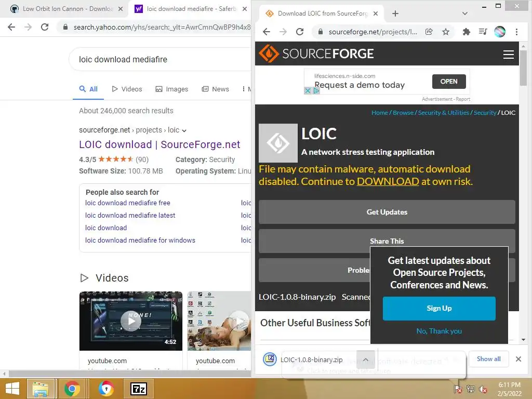Click the Advertisement - Report link
The height and width of the screenshot is (399, 532).
[446, 99]
